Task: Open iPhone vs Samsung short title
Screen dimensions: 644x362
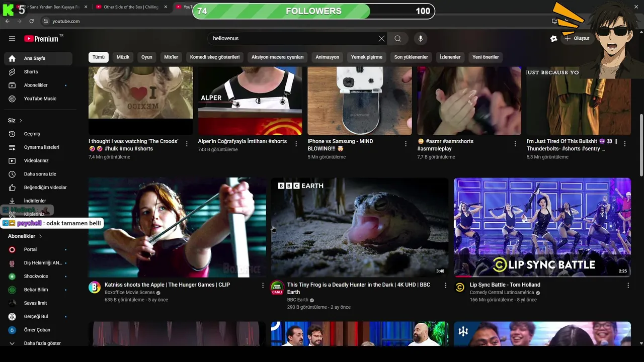Action: [x=340, y=145]
